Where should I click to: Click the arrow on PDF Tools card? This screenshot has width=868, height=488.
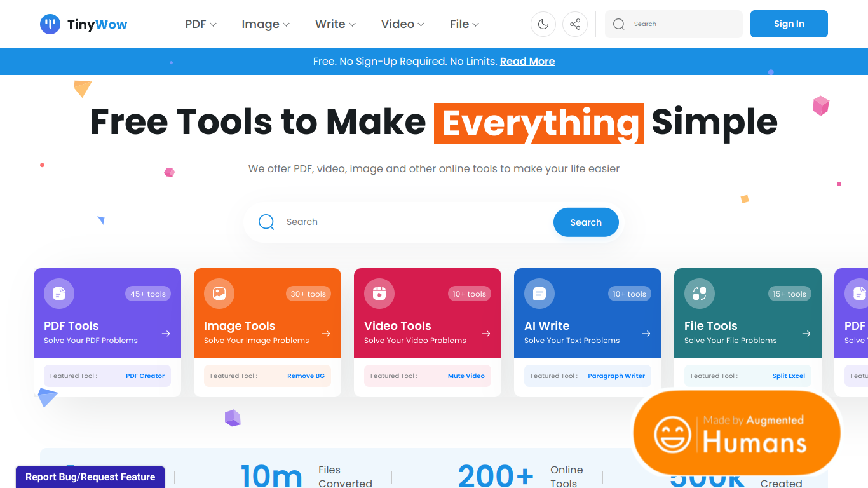tap(166, 334)
